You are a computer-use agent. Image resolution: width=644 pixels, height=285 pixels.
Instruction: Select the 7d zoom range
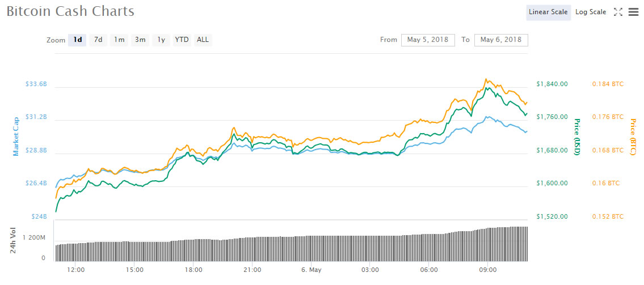(x=98, y=40)
